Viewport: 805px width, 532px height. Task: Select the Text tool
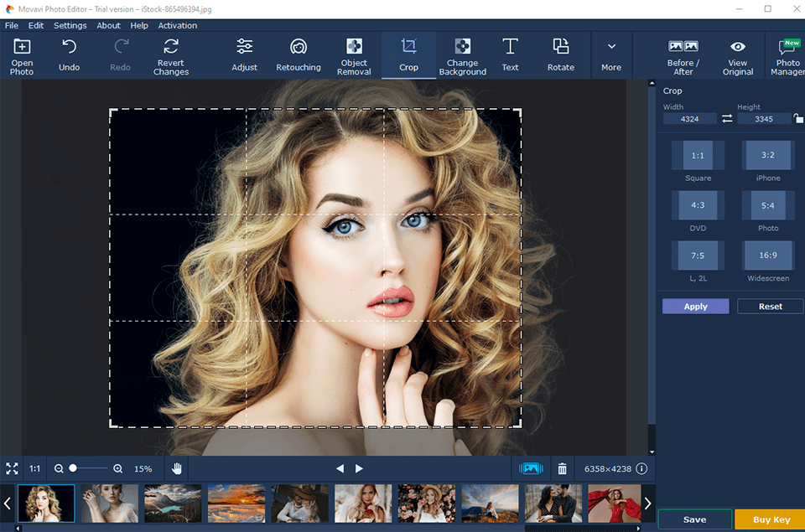[510, 54]
